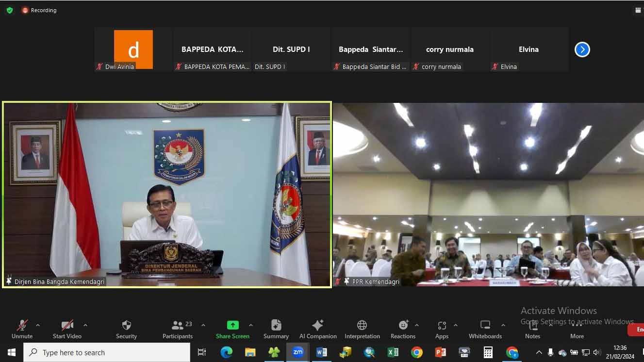Viewport: 644px width, 362px height.
Task: Click the red End meeting button
Action: click(x=637, y=329)
